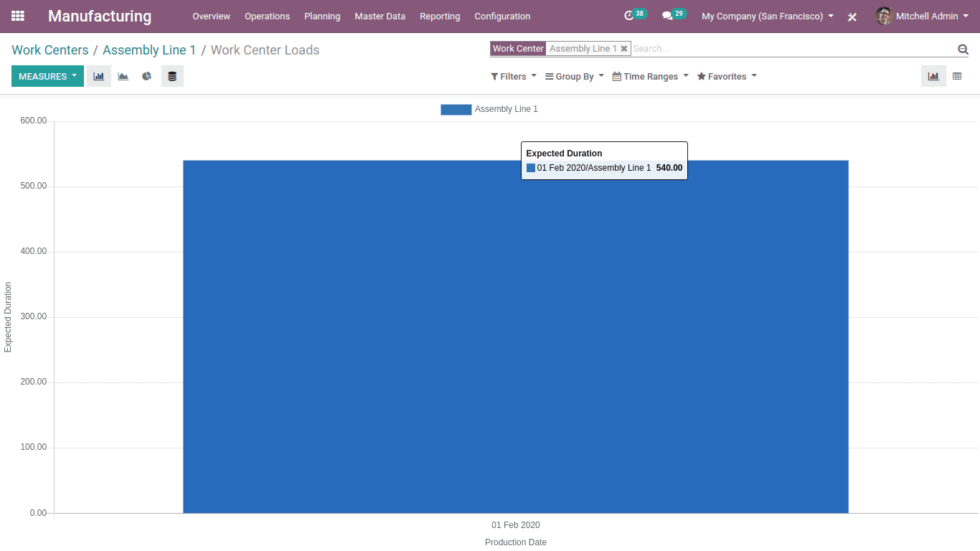Open the Time Ranges dropdown
980x551 pixels.
tap(651, 76)
